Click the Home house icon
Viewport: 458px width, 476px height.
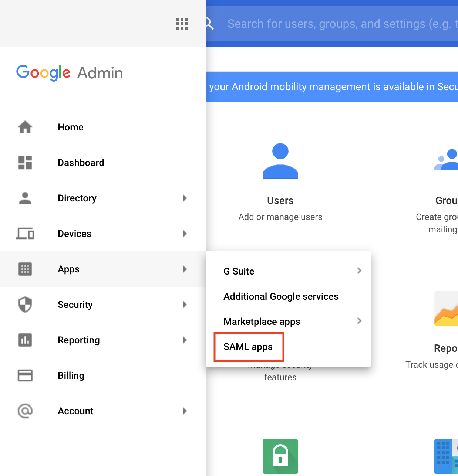25,127
